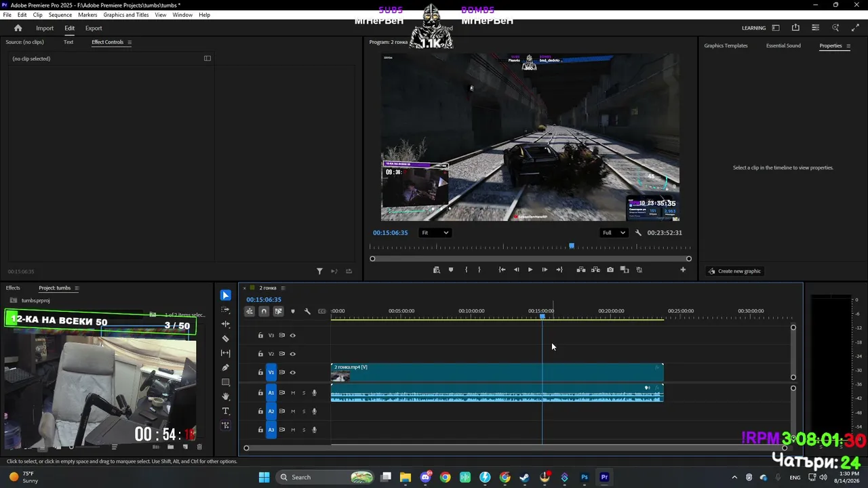The height and width of the screenshot is (488, 868).
Task: Hide track V2 with eye icon
Action: point(293,354)
